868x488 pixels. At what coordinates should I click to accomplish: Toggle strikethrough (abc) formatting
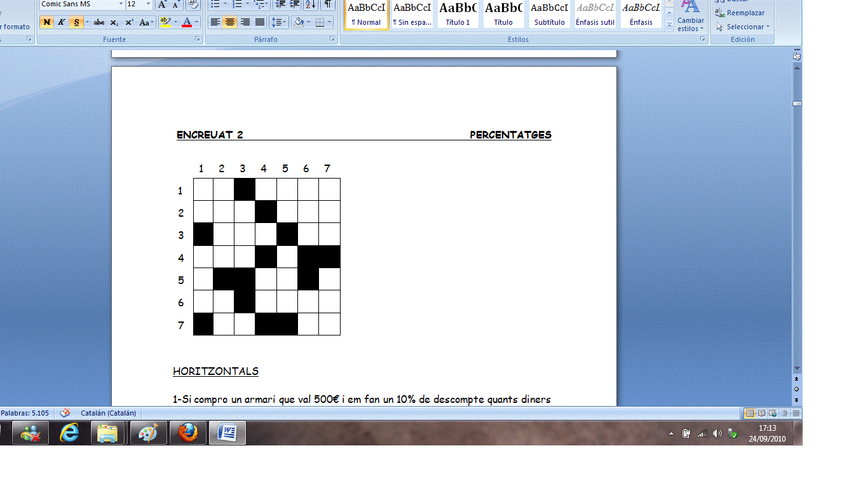pyautogui.click(x=99, y=22)
